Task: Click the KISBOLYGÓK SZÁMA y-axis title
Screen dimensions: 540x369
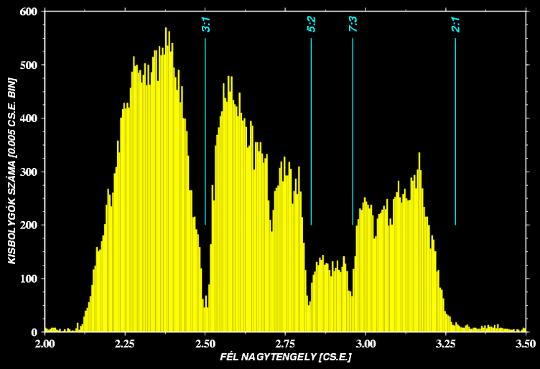Action: pos(12,171)
